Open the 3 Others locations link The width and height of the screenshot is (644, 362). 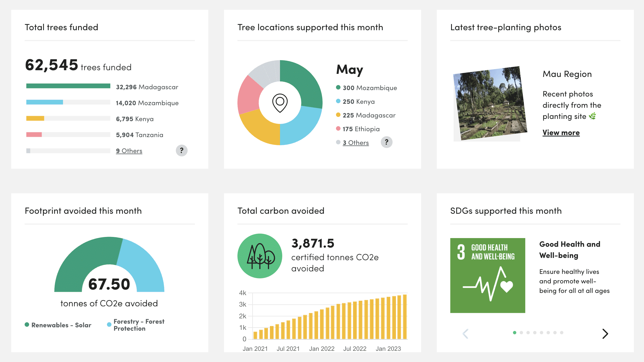click(356, 143)
